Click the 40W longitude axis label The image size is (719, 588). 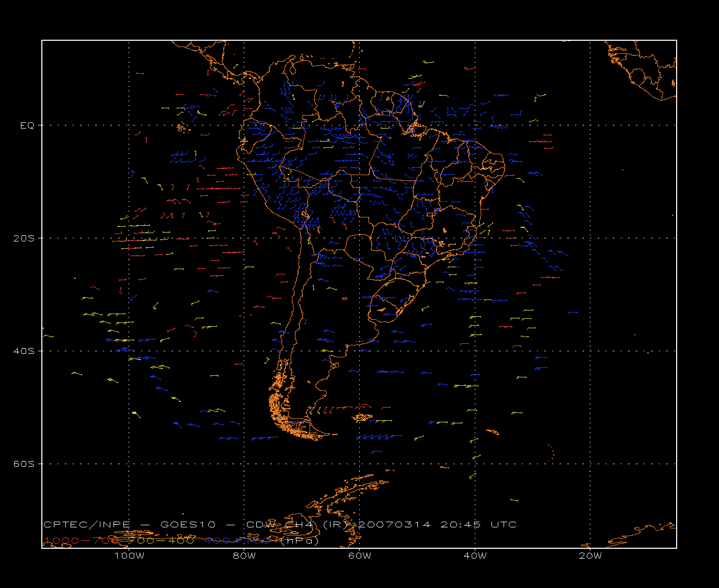click(475, 556)
